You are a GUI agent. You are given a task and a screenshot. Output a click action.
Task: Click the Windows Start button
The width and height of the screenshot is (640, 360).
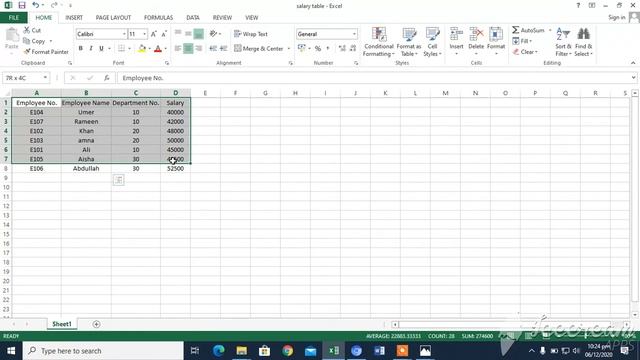coord(11,351)
